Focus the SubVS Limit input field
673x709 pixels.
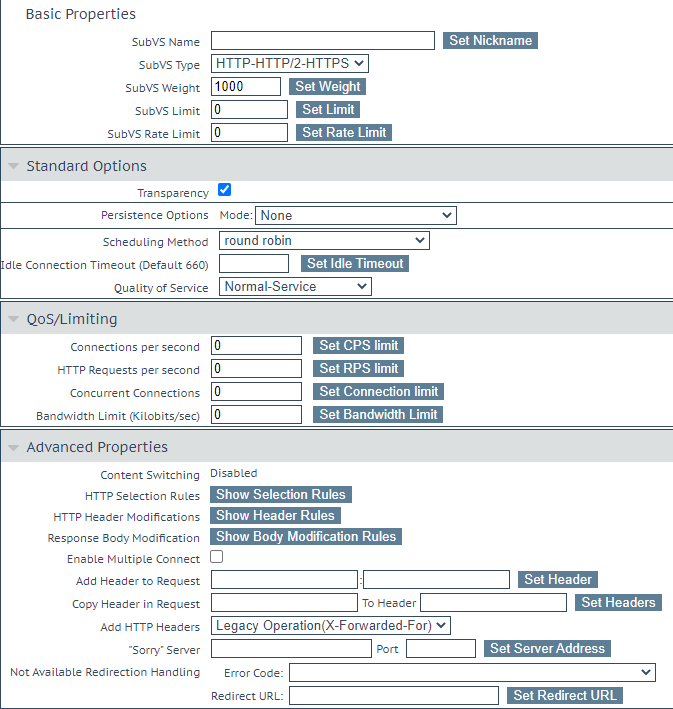pos(249,109)
